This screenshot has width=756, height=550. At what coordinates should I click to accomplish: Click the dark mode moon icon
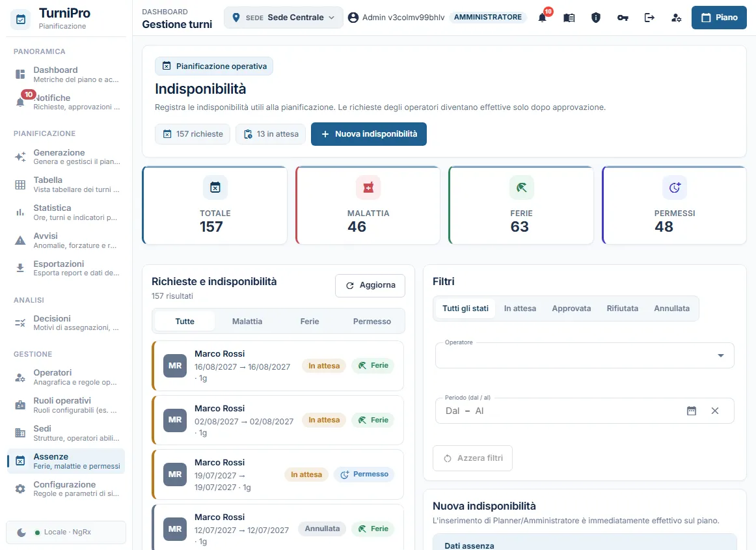21,532
